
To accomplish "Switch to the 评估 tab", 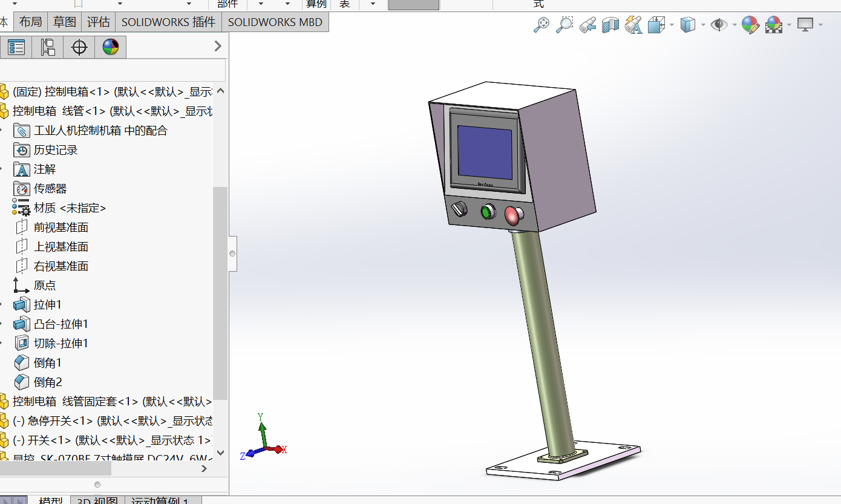I will click(x=98, y=22).
